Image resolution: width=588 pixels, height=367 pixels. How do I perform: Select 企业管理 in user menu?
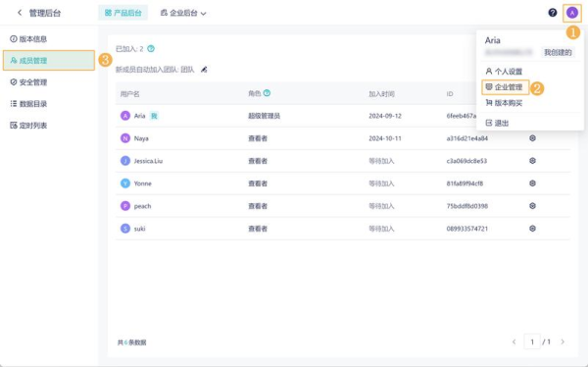(505, 87)
